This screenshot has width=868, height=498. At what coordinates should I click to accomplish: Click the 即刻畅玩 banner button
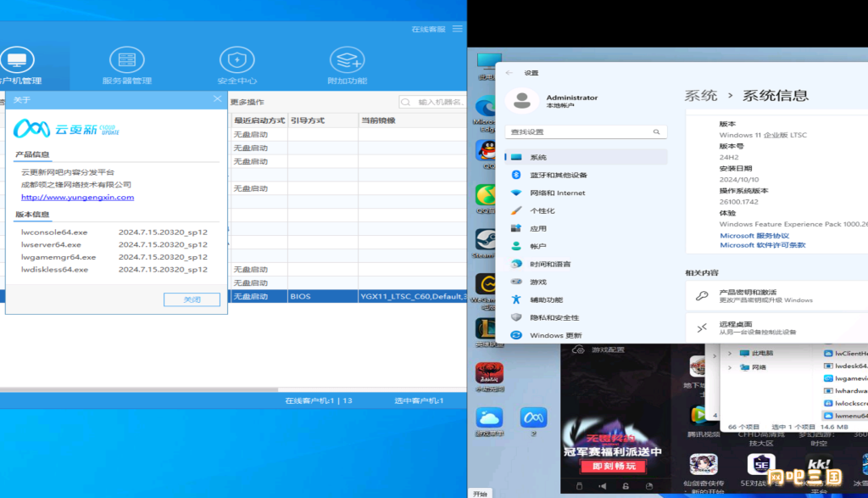click(x=614, y=467)
